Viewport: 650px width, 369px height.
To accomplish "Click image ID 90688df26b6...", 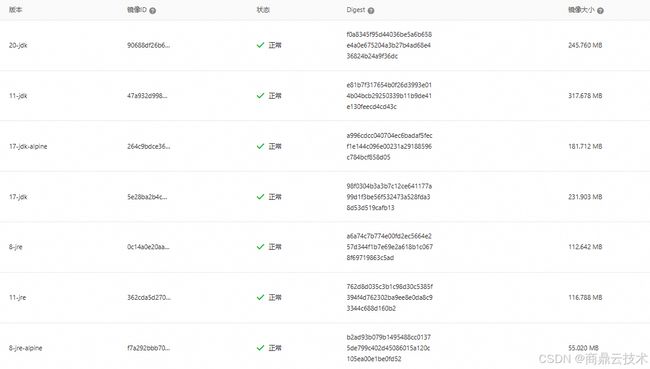I will click(148, 45).
